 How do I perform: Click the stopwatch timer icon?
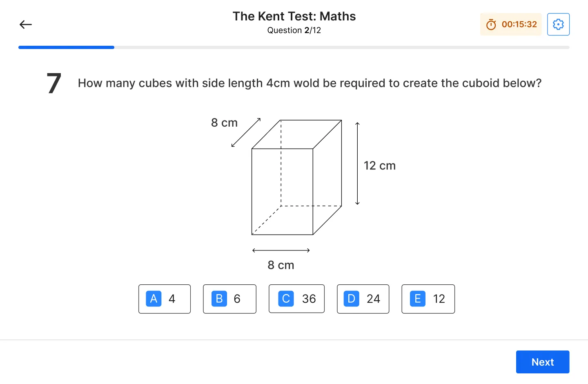point(491,25)
